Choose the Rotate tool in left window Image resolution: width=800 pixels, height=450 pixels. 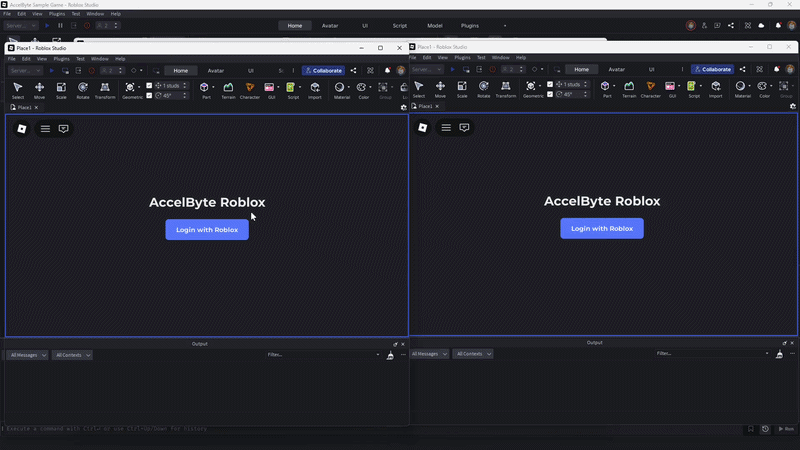point(83,90)
